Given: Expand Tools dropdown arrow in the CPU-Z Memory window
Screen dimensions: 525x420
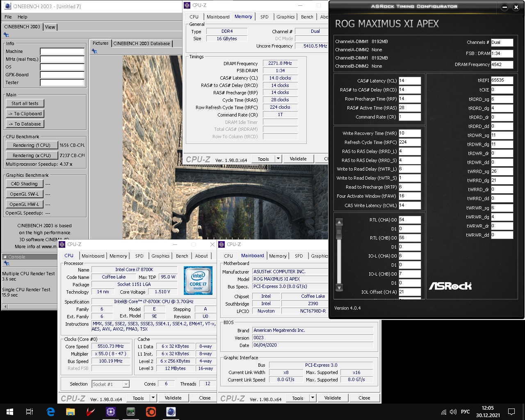Looking at the screenshot, I should [x=278, y=159].
